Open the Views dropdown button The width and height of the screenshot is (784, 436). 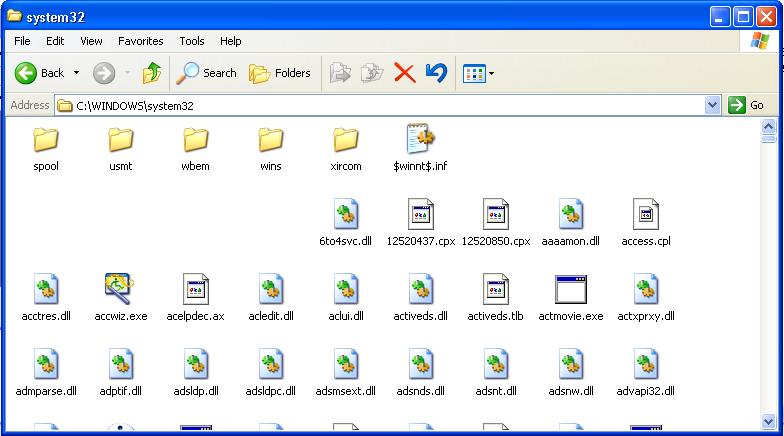(x=478, y=74)
